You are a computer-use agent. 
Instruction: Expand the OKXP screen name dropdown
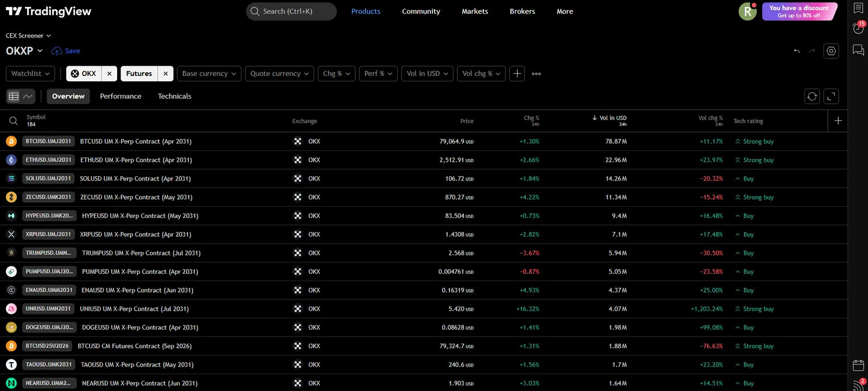coord(24,51)
